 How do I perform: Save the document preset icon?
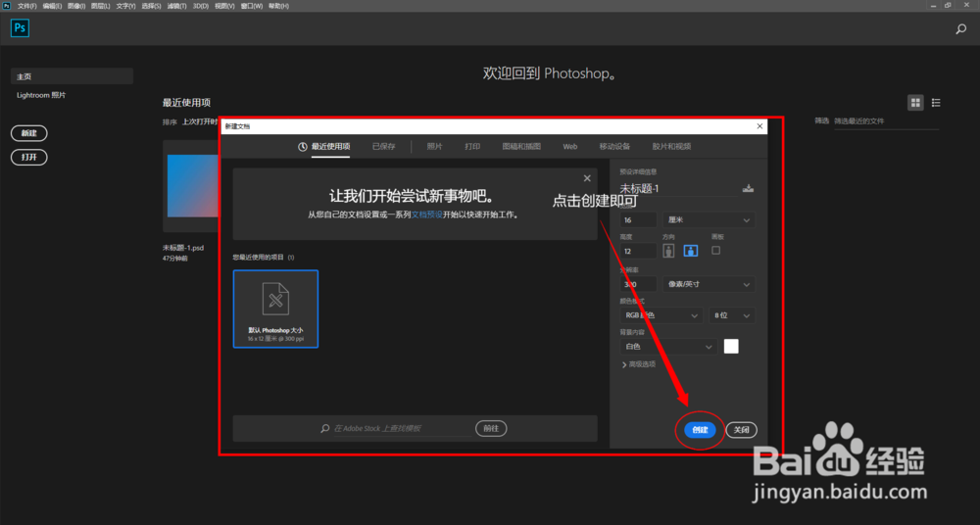click(748, 188)
